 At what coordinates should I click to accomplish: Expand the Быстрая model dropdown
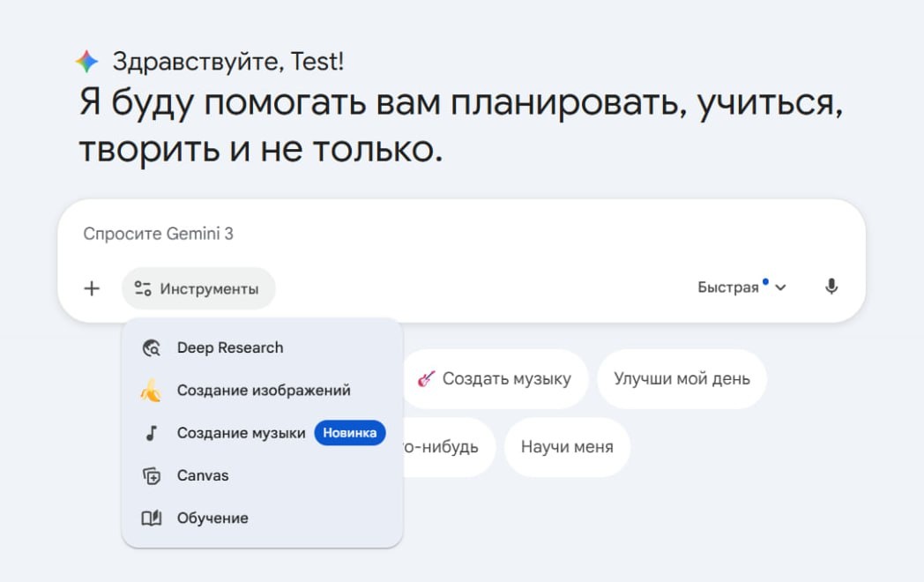click(741, 287)
